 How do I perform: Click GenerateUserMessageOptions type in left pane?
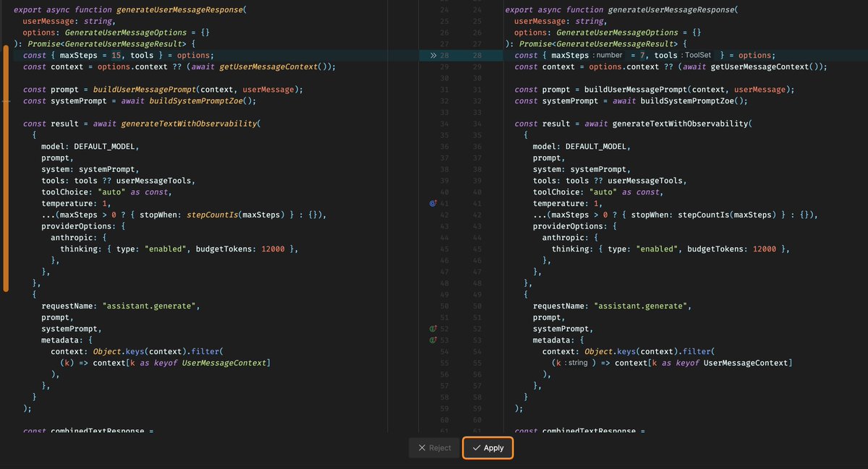(x=124, y=33)
